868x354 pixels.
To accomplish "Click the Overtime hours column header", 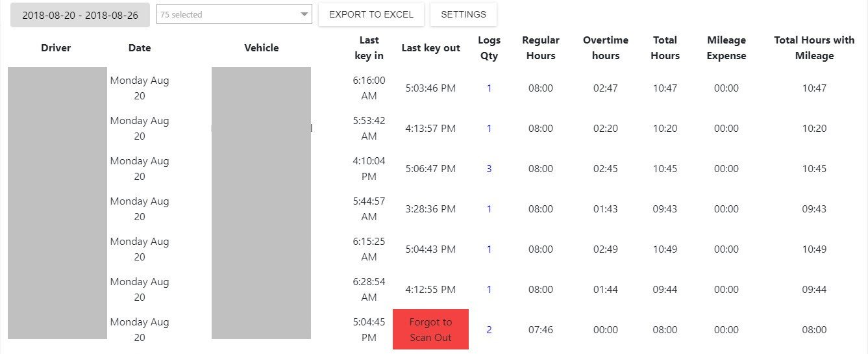I will tap(606, 48).
